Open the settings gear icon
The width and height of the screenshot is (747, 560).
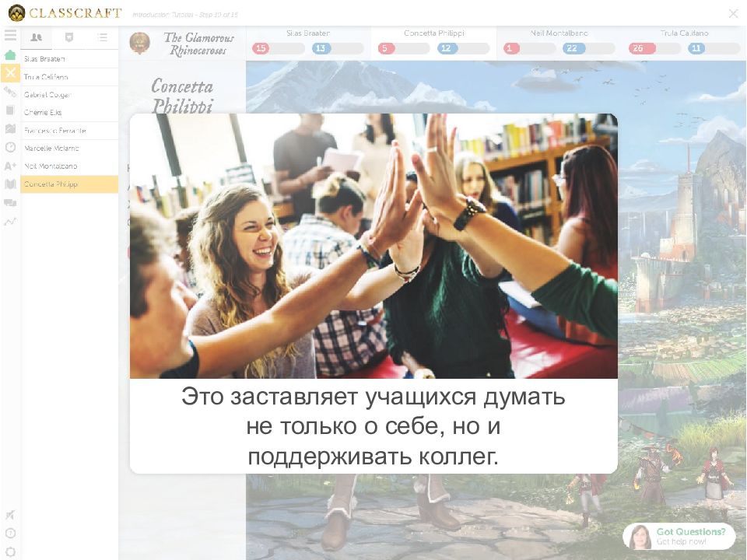pos(10,551)
